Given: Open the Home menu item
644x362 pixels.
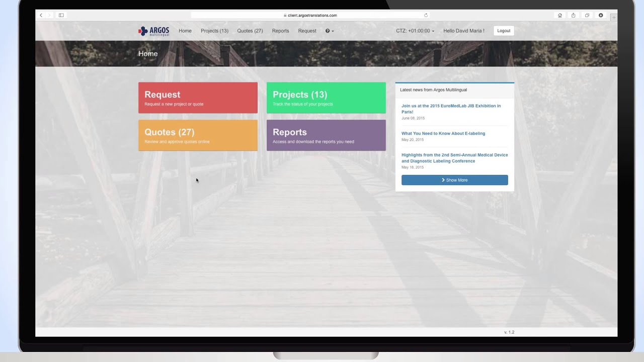Looking at the screenshot, I should [x=185, y=31].
